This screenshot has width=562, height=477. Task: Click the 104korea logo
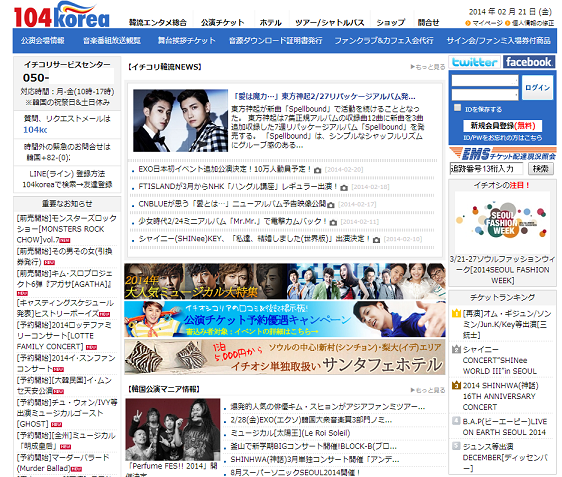point(62,15)
